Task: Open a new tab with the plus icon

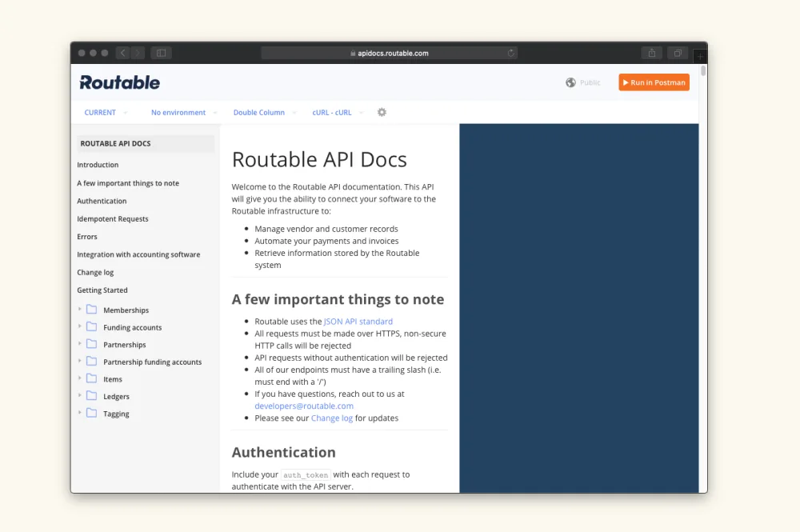Action: (700, 55)
